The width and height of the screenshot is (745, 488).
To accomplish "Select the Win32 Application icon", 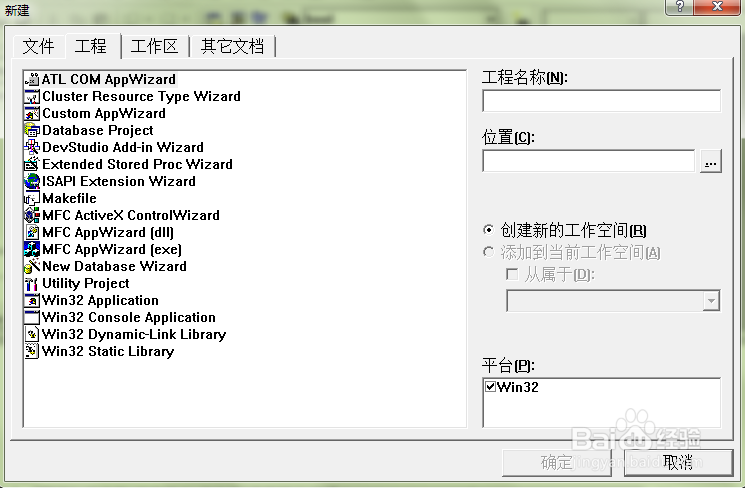I will pyautogui.click(x=32, y=300).
